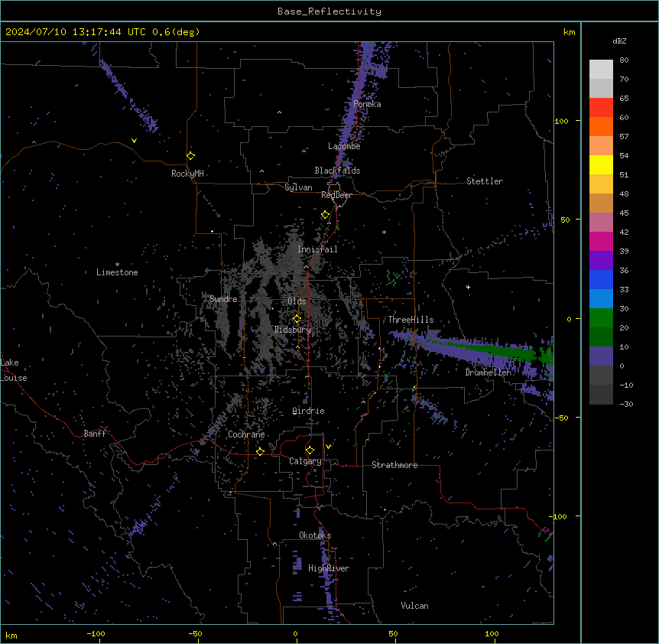Select the purple 39-36 dBZ legend swatch
Image resolution: width=659 pixels, height=644 pixels.
pyautogui.click(x=601, y=261)
